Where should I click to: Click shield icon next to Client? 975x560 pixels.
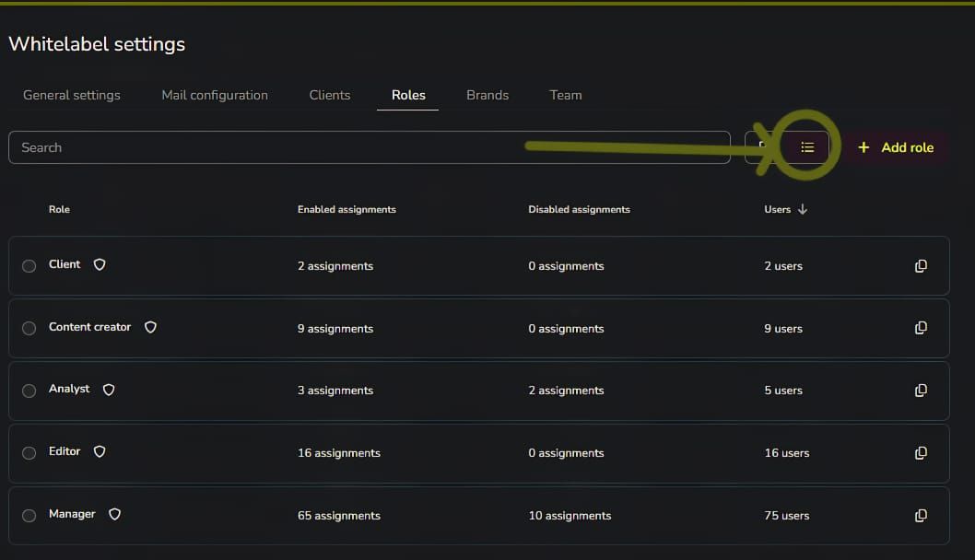pos(100,264)
